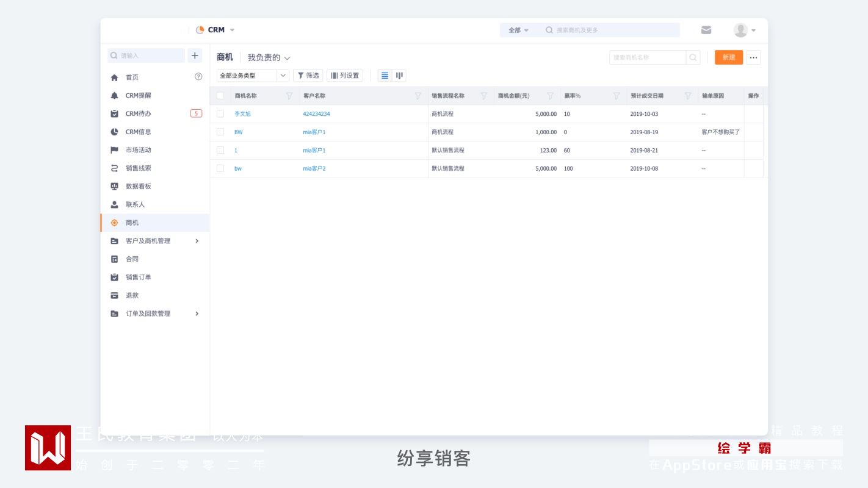
Task: Switch to the kanban board view icon
Action: (399, 76)
